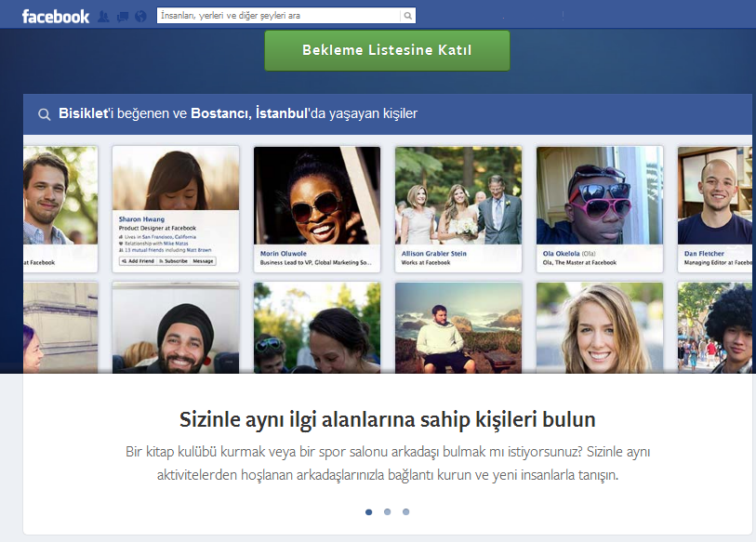Image resolution: width=756 pixels, height=542 pixels.
Task: Open Allison Grabler Stein's name link
Action: 434,253
